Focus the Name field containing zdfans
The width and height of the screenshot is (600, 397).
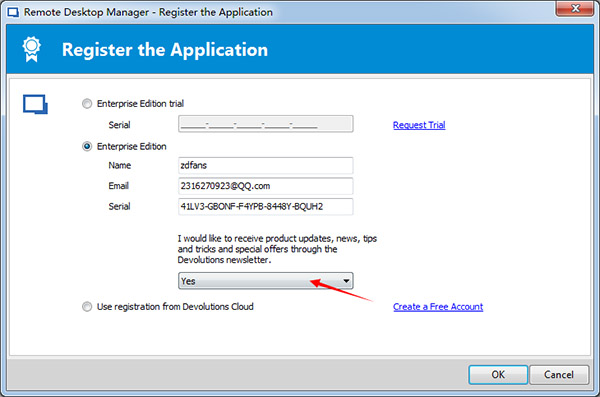[x=266, y=165]
